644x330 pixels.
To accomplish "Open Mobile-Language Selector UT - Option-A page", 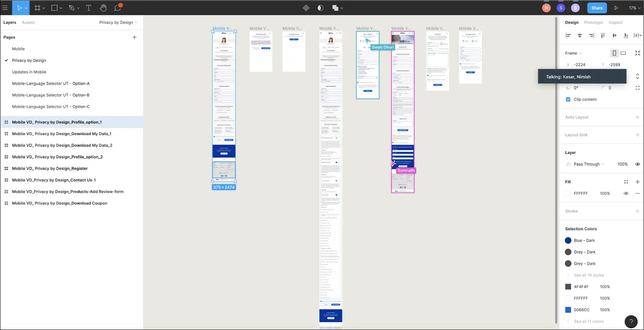I will (51, 84).
